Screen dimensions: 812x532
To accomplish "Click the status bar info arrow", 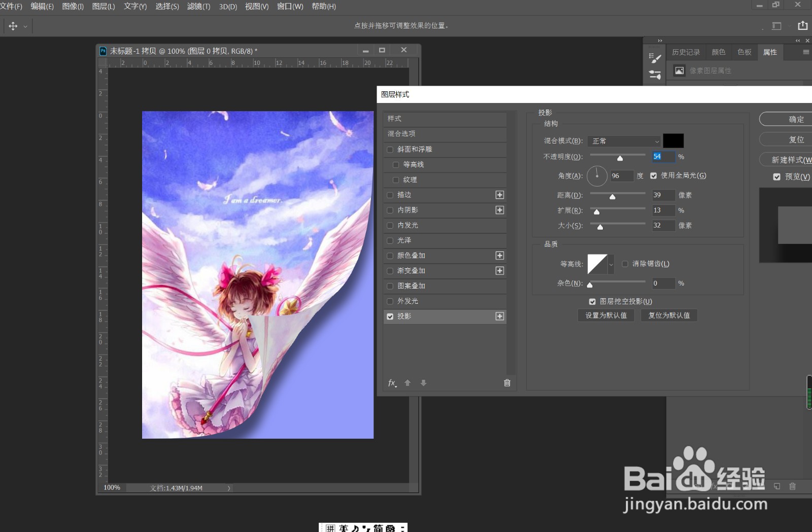I will pyautogui.click(x=229, y=488).
